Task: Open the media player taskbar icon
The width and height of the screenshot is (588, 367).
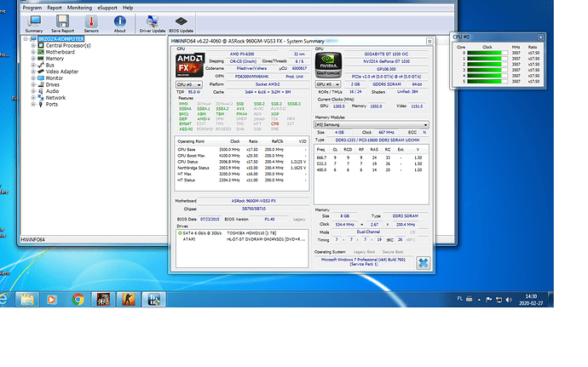Action: [52, 299]
